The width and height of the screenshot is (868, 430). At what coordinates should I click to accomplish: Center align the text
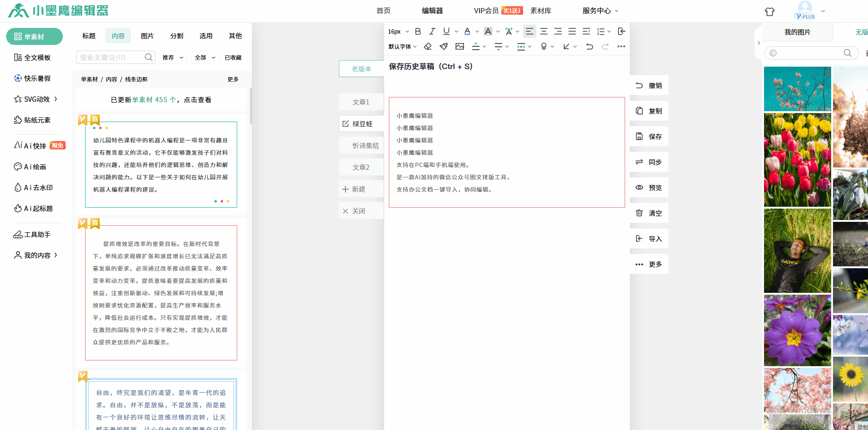(544, 31)
